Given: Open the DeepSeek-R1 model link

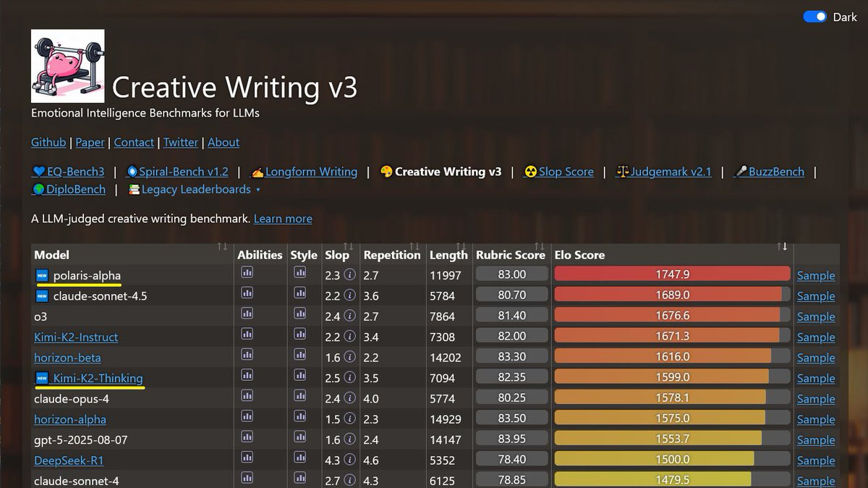Looking at the screenshot, I should 69,460.
